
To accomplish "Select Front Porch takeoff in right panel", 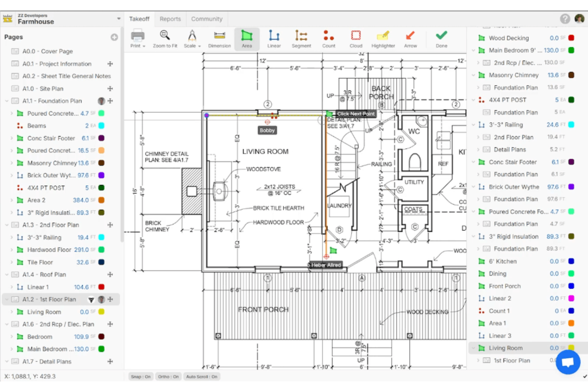I will pos(505,286).
